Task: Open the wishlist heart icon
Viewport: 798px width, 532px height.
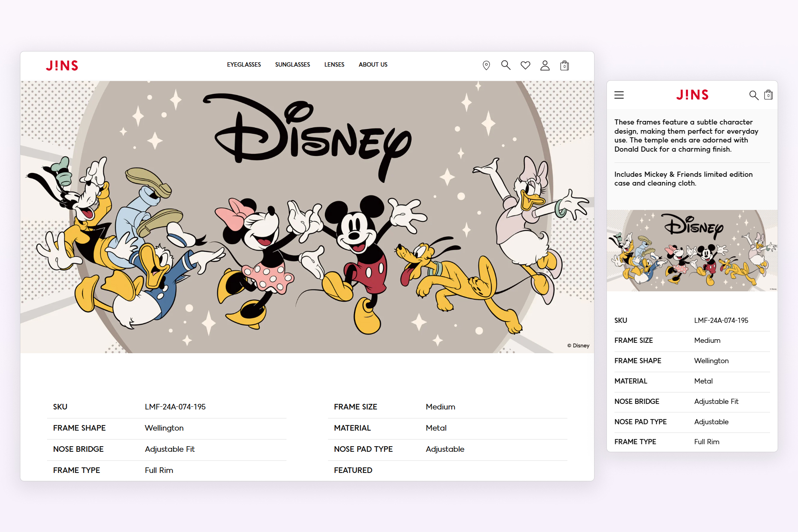Action: [525, 65]
